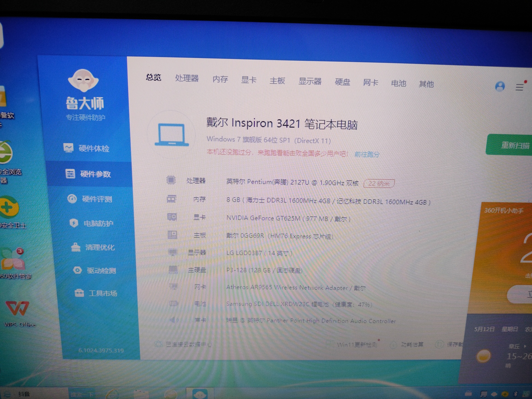Open 工具市场 in the sidebar
Screen dimensions: 532x399
click(96, 293)
